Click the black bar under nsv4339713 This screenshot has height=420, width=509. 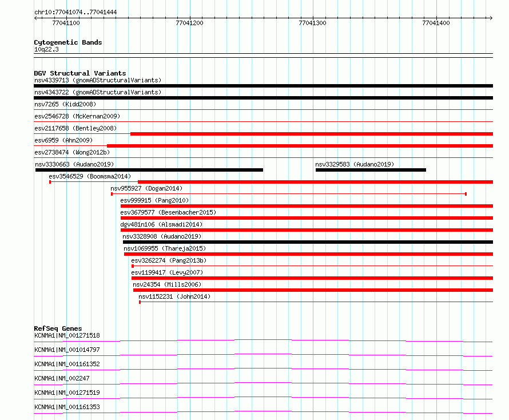(263, 86)
